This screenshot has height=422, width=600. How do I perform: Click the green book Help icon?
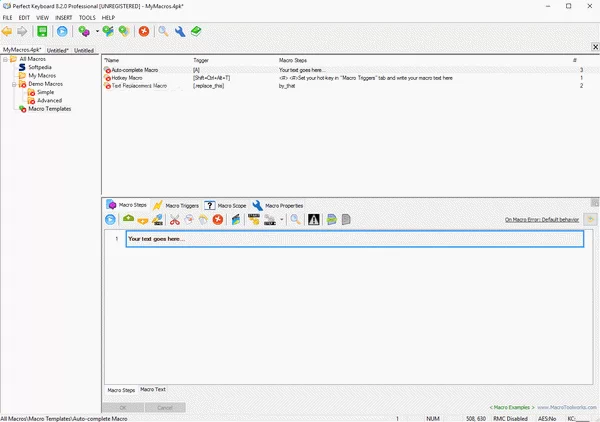pyautogui.click(x=196, y=32)
